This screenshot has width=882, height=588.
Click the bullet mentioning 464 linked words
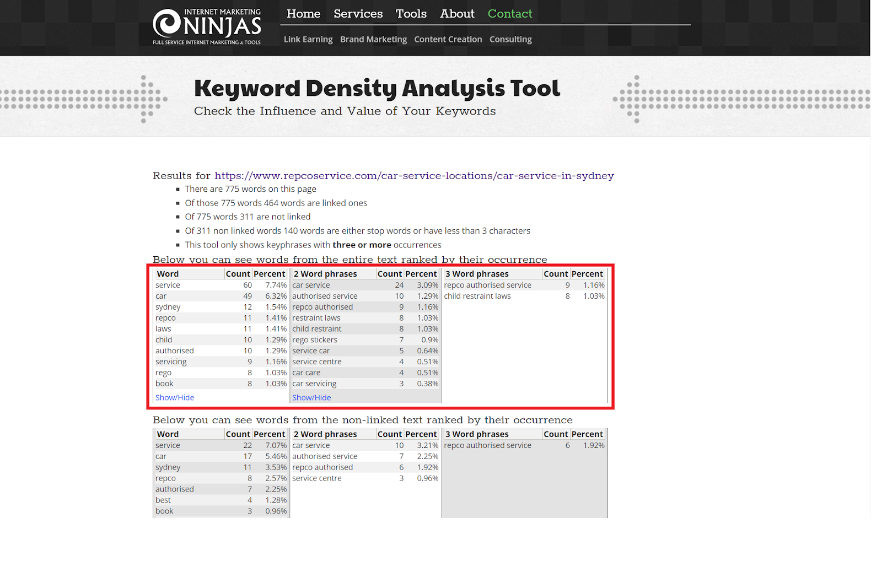[x=276, y=203]
